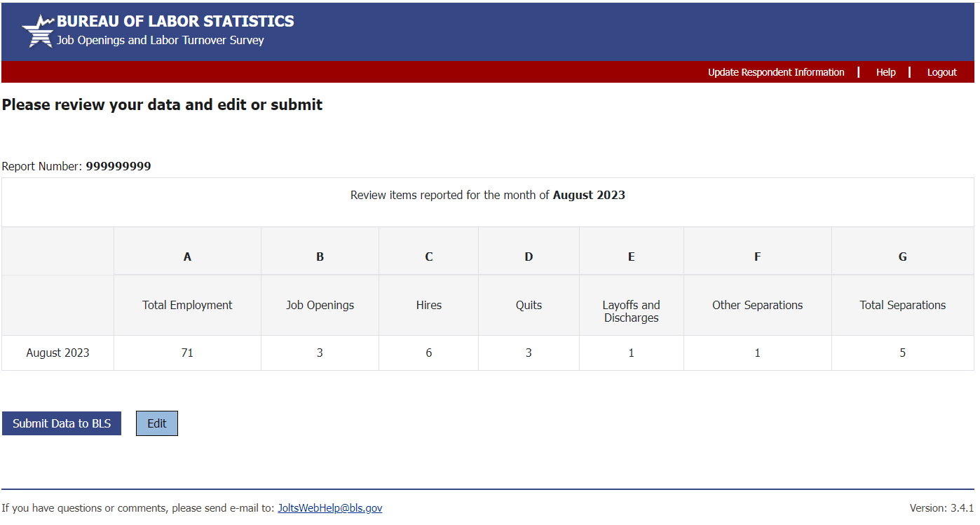
Task: Select the Quits column header
Action: (x=529, y=305)
